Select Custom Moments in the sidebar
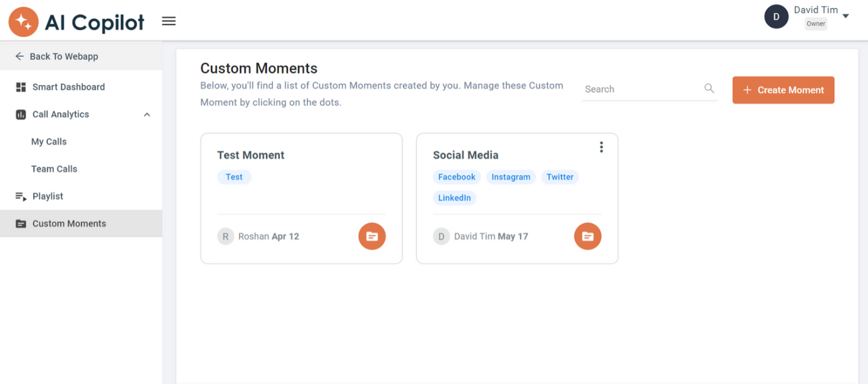 click(81, 223)
